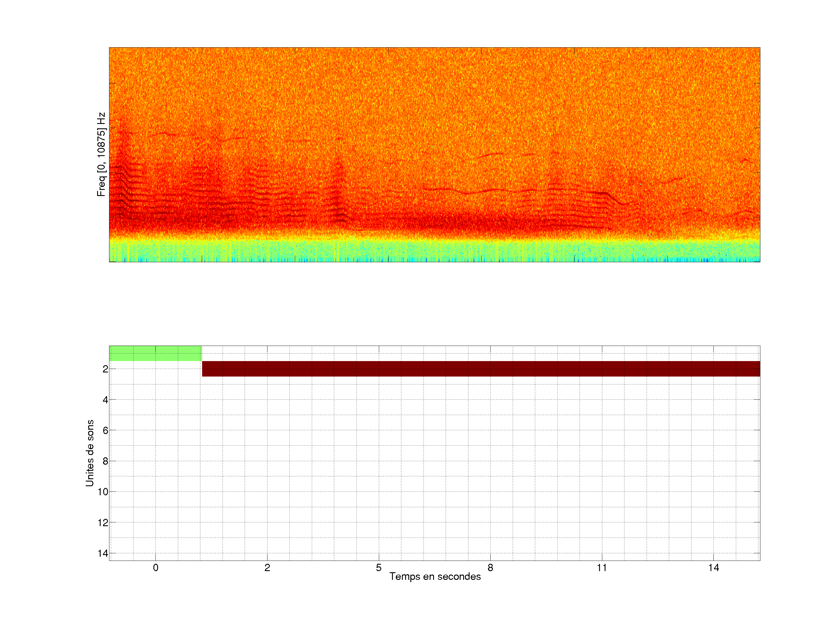The image size is (840, 630).
Task: Click the dark red bar in unit row 2
Action: point(481,369)
